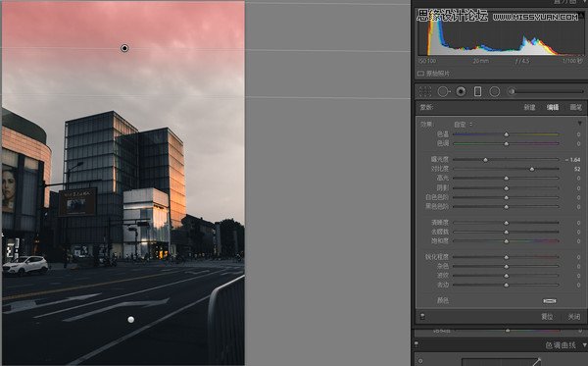This screenshot has width=588, height=366.
Task: Click the 去边 defringe slider handle
Action: 507,286
